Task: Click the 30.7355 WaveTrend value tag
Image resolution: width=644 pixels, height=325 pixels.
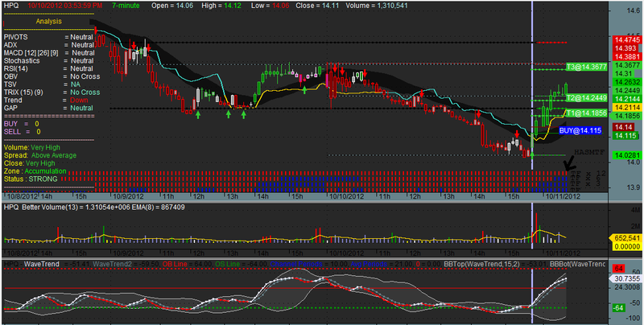Action: pos(625,278)
